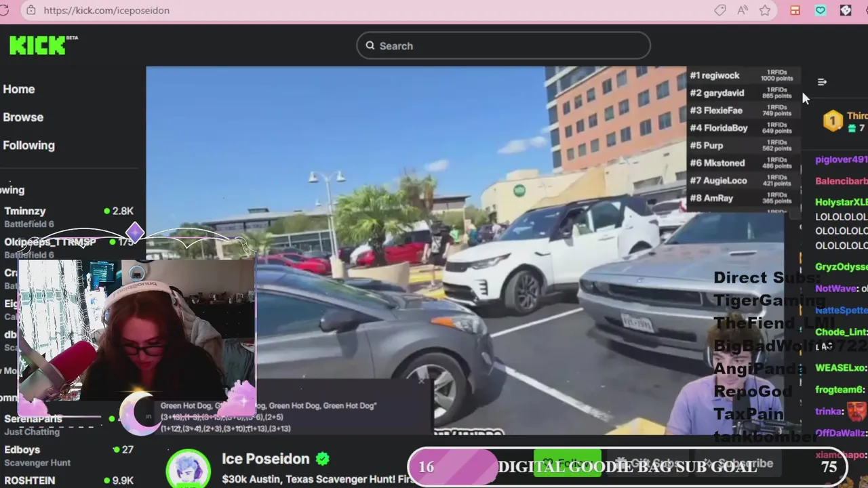Click the #7 AugieLoco leaderboard row

pos(742,181)
